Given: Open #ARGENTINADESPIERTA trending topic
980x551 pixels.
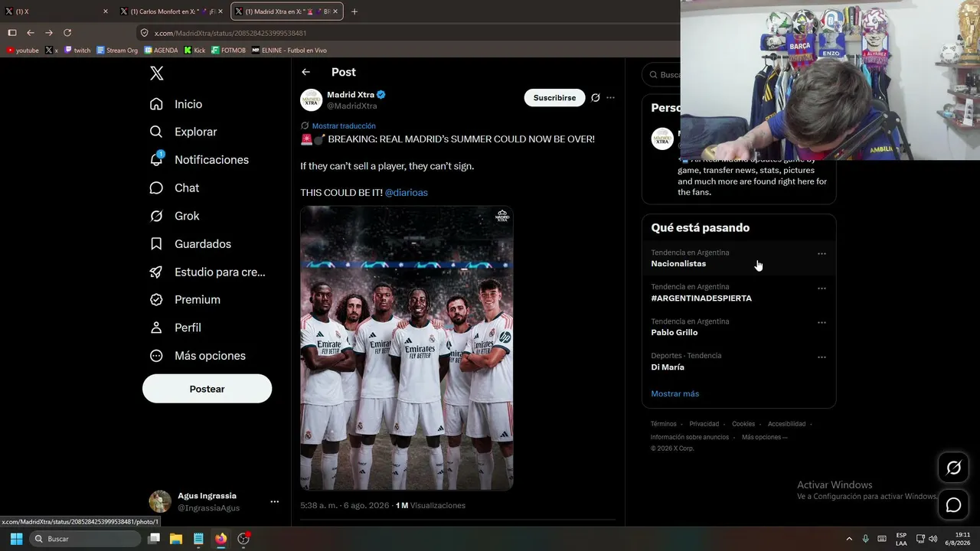Looking at the screenshot, I should click(x=738, y=292).
